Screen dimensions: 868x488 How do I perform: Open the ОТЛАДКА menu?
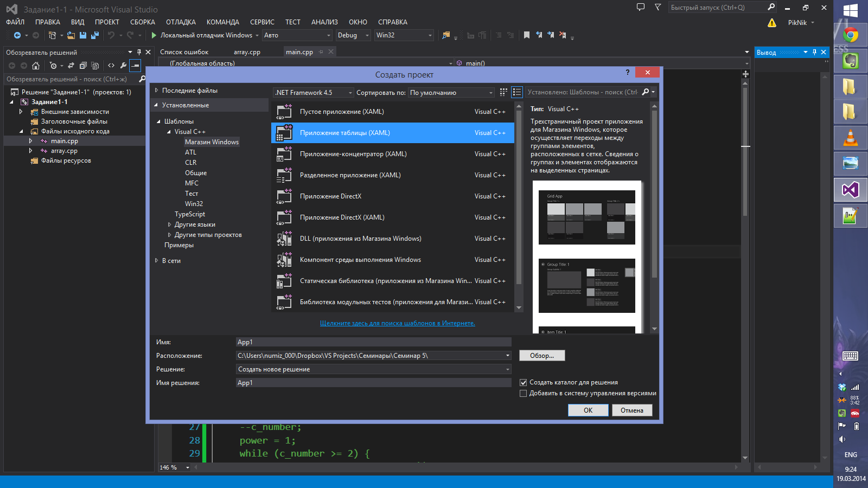[181, 22]
